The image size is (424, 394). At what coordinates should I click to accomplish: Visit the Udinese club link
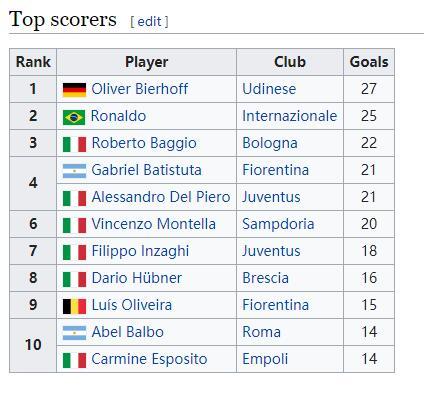[269, 89]
